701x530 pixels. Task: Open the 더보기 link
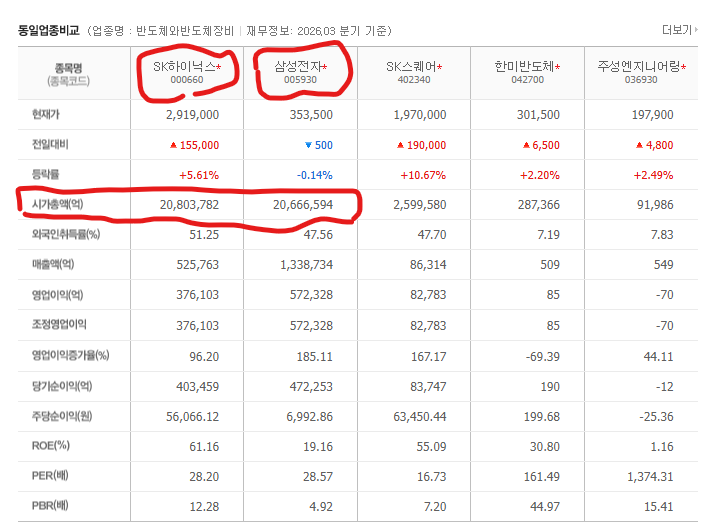(x=679, y=30)
